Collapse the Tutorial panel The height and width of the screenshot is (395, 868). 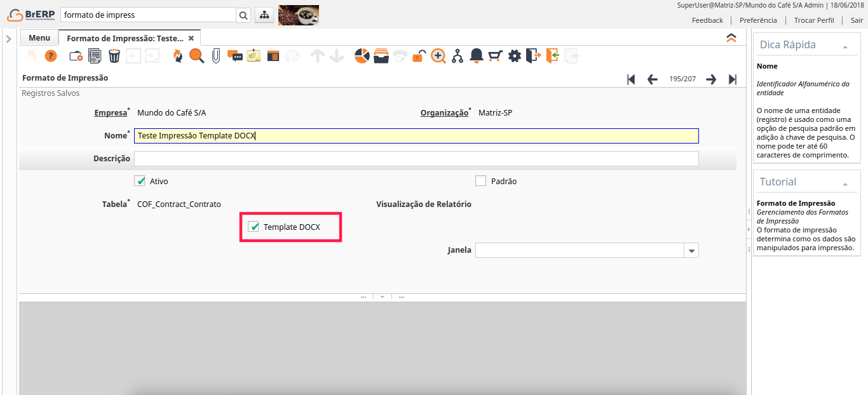(x=845, y=184)
